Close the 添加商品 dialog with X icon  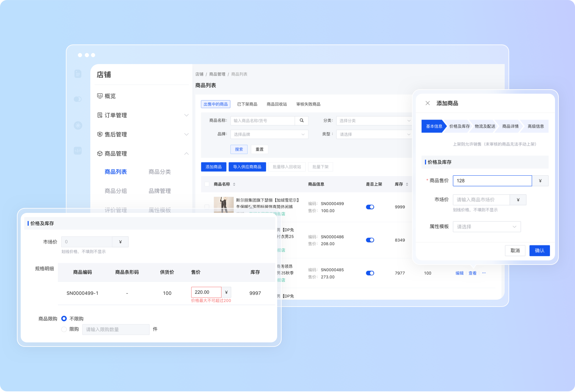point(427,103)
